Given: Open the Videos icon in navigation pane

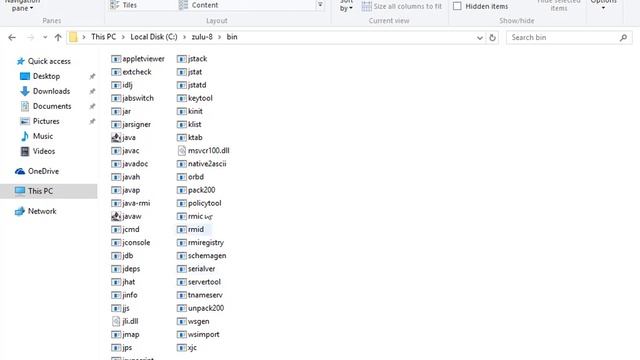Looking at the screenshot, I should click(25, 151).
